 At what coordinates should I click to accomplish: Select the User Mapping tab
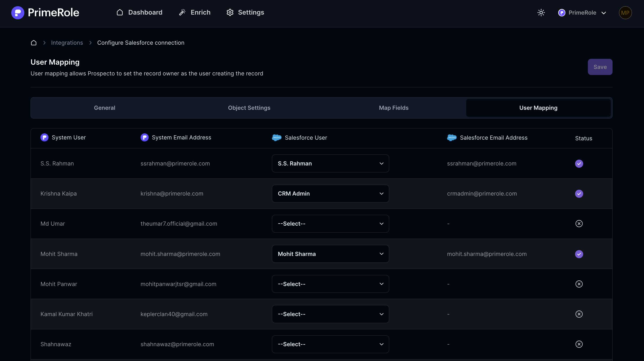coord(538,108)
